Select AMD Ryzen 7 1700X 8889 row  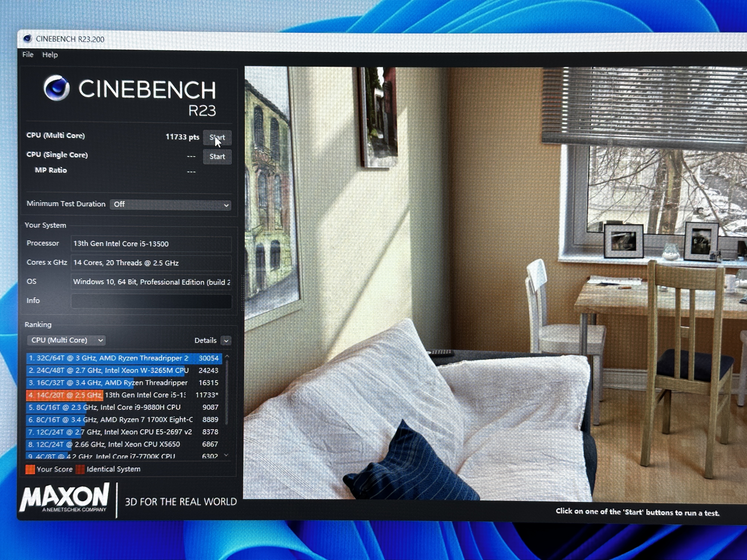click(124, 420)
